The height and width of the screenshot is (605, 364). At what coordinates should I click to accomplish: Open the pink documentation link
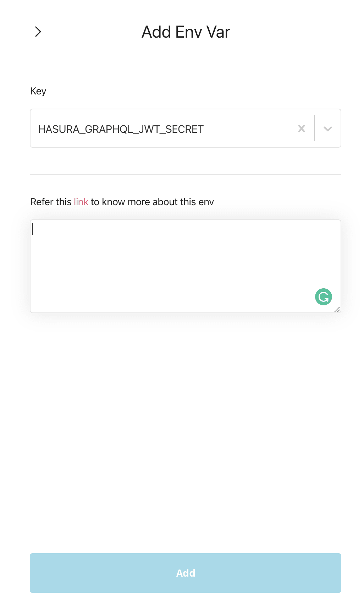pyautogui.click(x=81, y=202)
